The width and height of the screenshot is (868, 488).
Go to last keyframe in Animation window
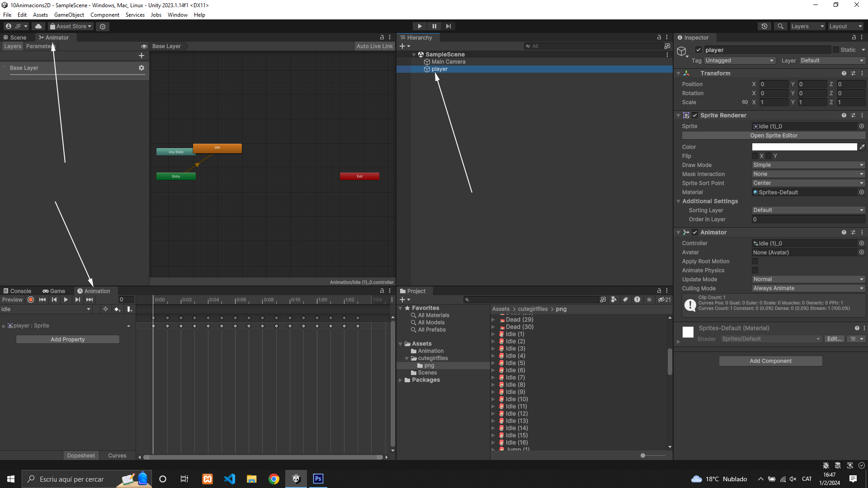tap(90, 300)
